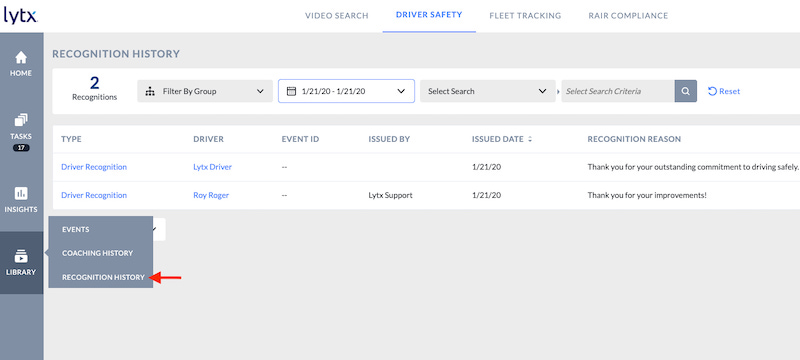The width and height of the screenshot is (800, 360).
Task: Click the magnifier search button
Action: coord(686,91)
